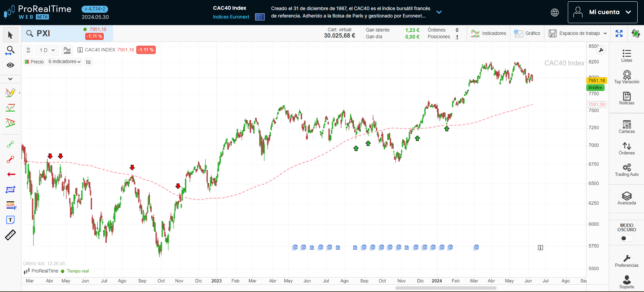The width and height of the screenshot is (644, 292).
Task: Click the Indices Euronext link
Action: click(x=231, y=17)
